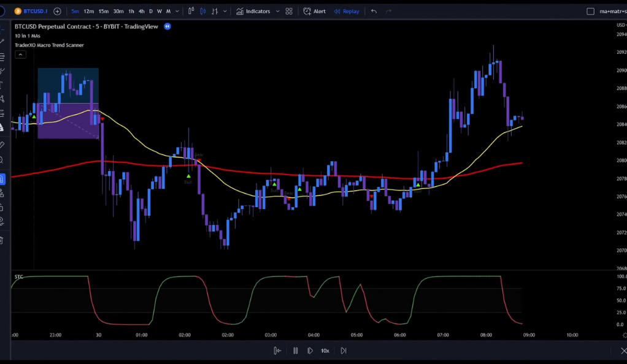Select the ruler measure tool
This screenshot has height=364, width=627.
(2, 145)
